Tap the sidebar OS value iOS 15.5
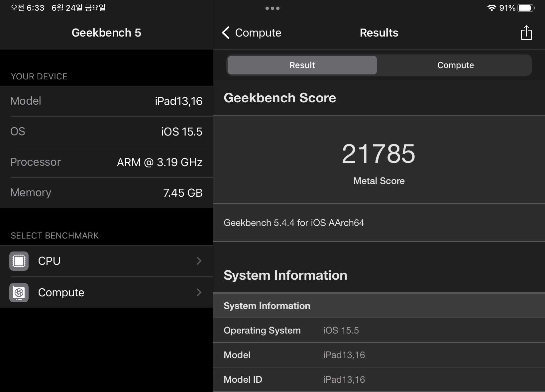This screenshot has height=392, width=545. tap(181, 132)
